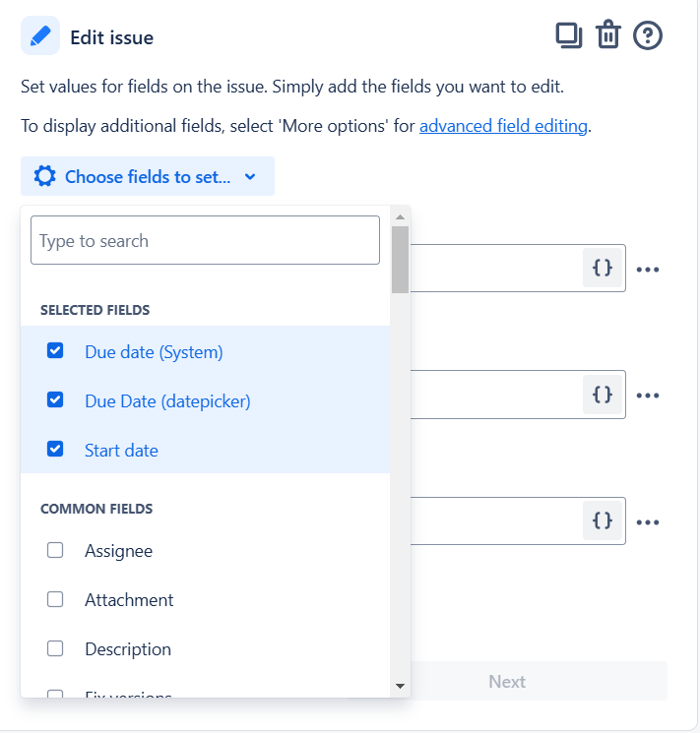Delete the Edit issue action via trash icon
The image size is (700, 733).
(x=607, y=35)
